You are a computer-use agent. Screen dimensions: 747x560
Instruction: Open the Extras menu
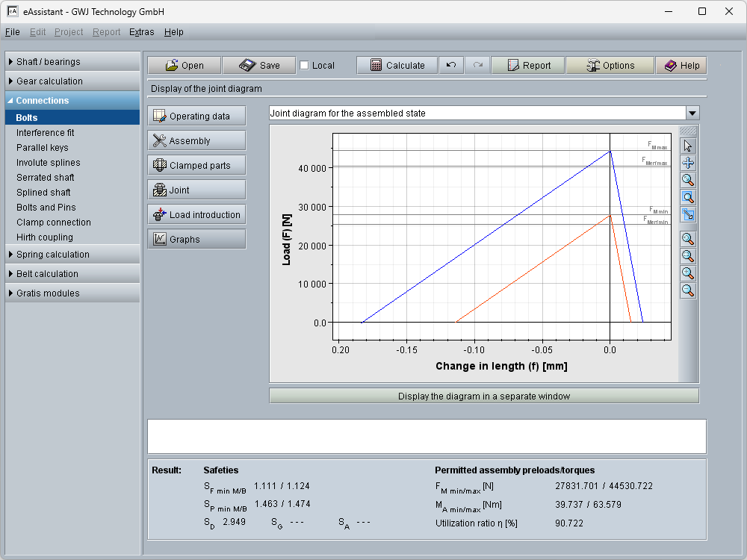point(141,32)
